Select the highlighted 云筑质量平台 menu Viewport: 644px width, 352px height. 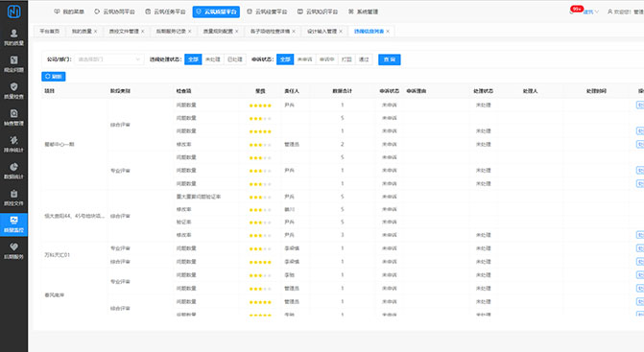[x=216, y=12]
